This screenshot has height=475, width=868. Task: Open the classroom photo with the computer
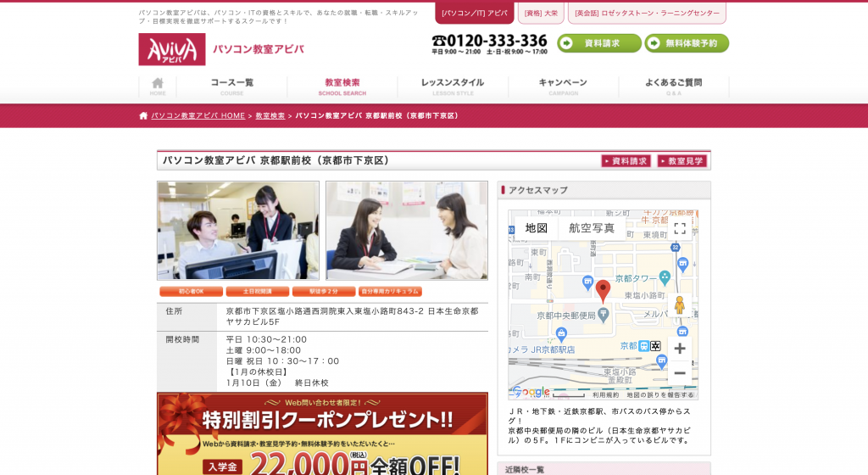click(x=238, y=231)
